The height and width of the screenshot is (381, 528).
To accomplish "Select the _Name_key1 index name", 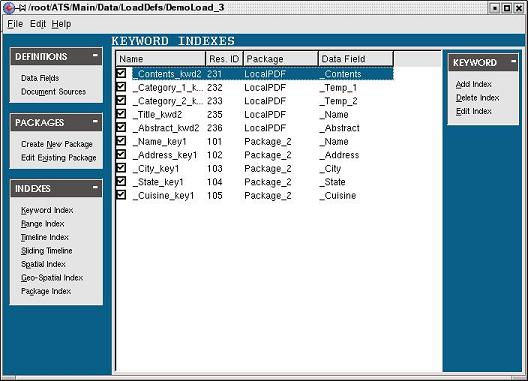I will click(x=160, y=141).
